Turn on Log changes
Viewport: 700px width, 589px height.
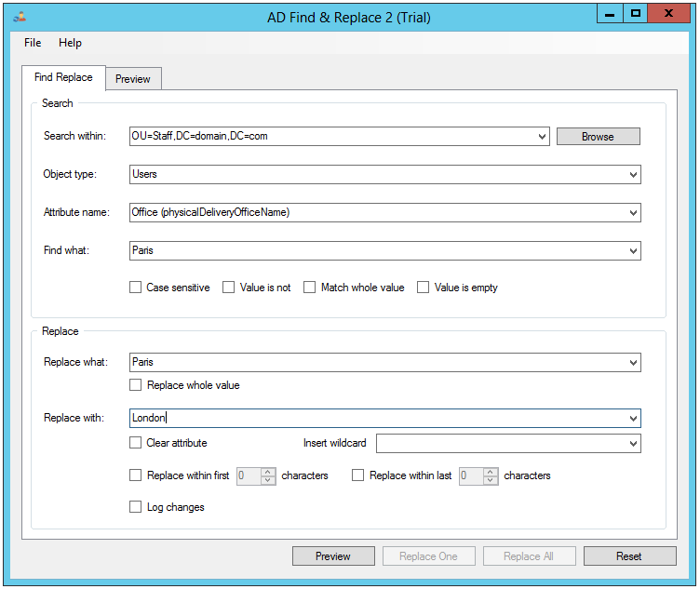point(135,507)
